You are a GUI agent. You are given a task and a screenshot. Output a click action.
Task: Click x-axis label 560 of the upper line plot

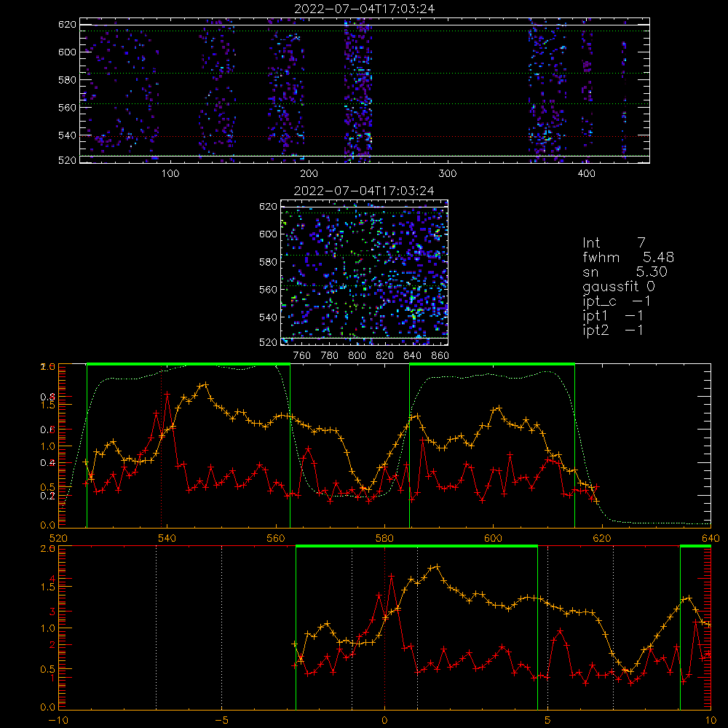tap(276, 539)
